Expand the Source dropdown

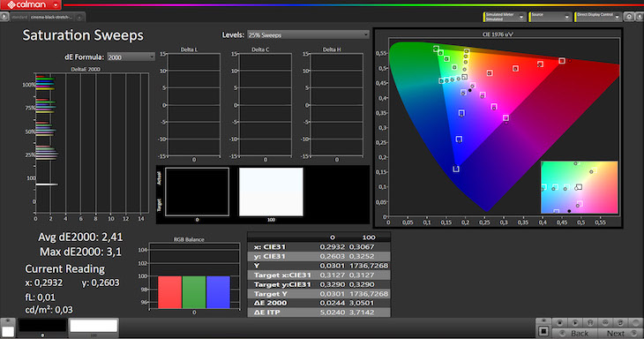tap(550, 17)
